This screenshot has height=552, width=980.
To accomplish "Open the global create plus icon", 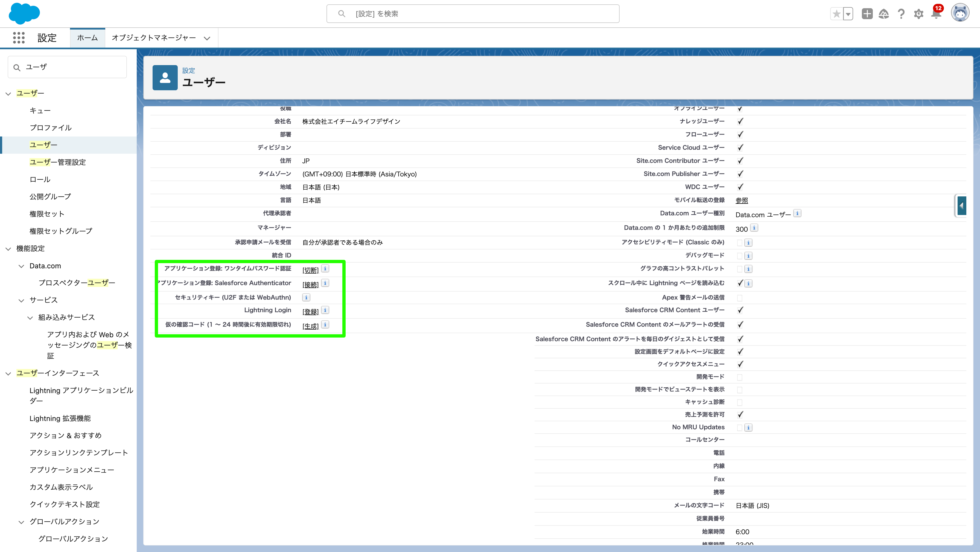I will pyautogui.click(x=867, y=14).
